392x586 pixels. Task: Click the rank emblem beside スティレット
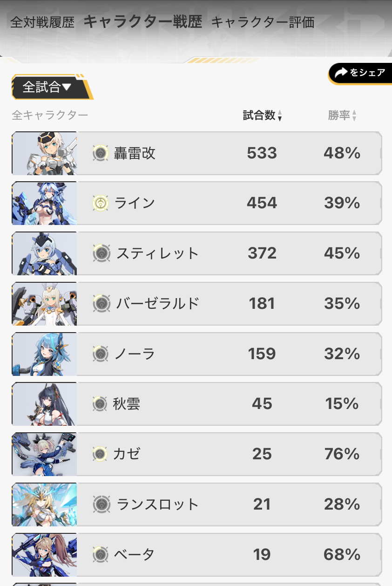(x=101, y=253)
